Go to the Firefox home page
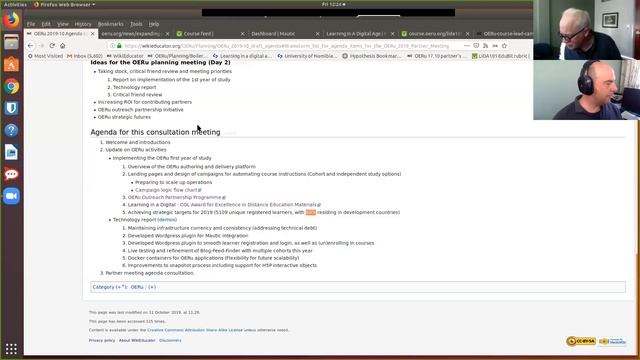 tap(62, 46)
